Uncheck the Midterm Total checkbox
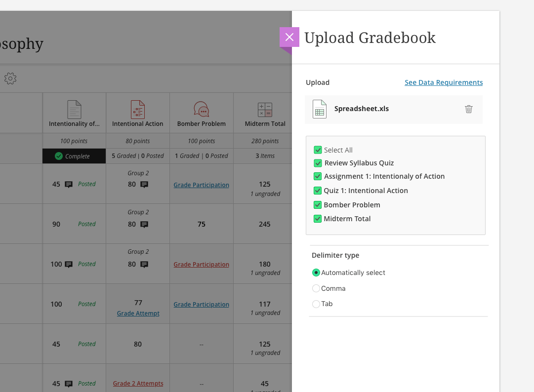The image size is (534, 392). tap(318, 219)
